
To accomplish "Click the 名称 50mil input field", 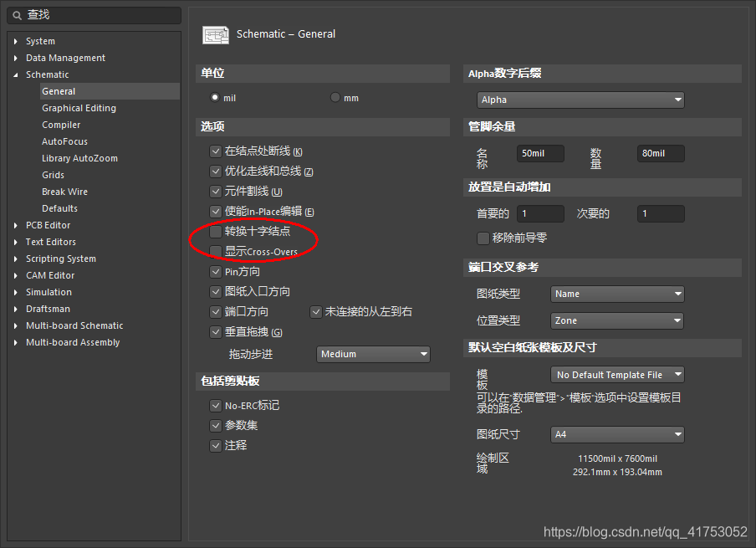I will [539, 153].
